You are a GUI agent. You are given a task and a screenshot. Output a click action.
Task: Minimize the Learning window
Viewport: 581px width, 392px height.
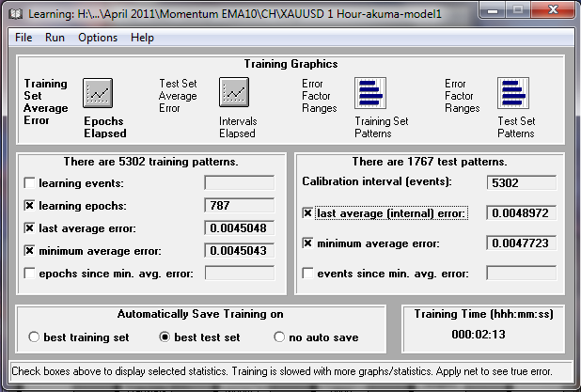pyautogui.click(x=492, y=10)
